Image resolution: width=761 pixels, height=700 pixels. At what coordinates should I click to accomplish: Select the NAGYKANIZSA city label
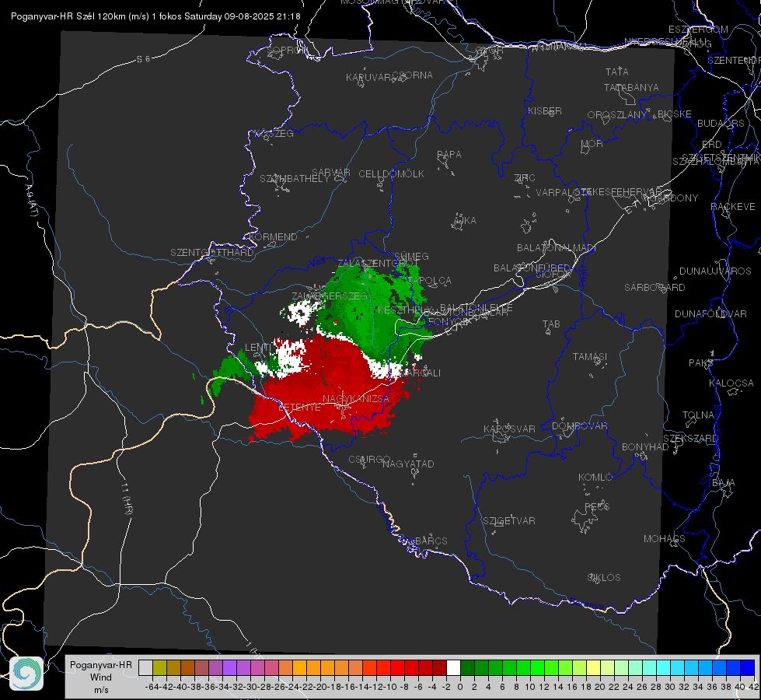(356, 399)
